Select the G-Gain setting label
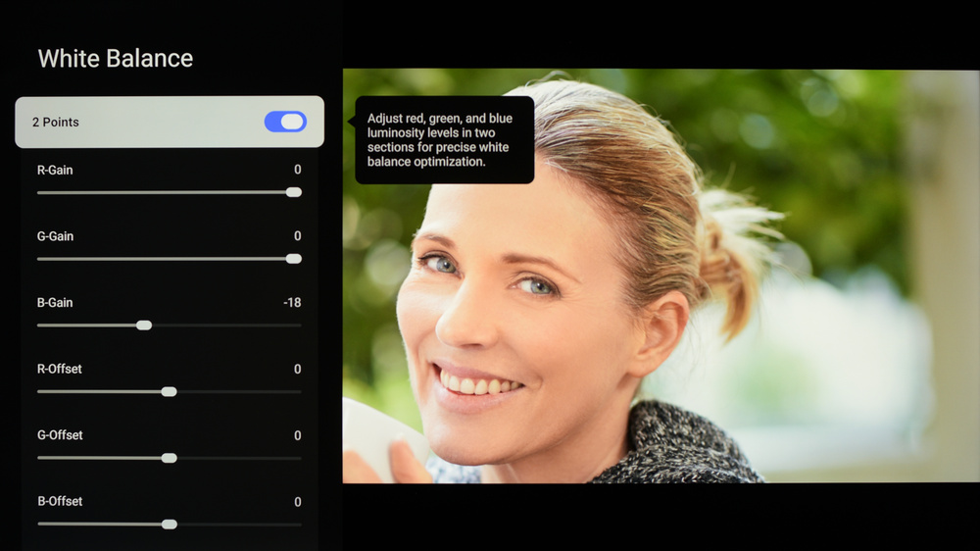The width and height of the screenshot is (980, 551). (x=55, y=236)
